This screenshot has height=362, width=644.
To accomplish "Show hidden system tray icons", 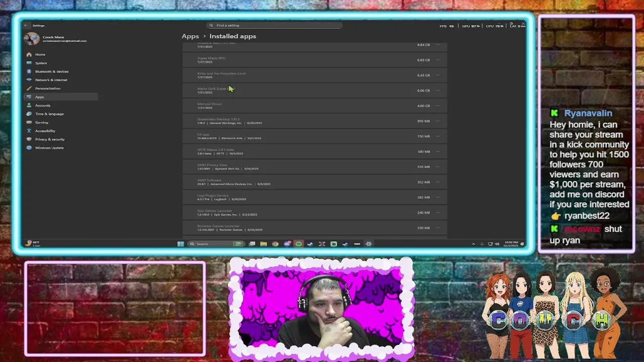I will 473,244.
